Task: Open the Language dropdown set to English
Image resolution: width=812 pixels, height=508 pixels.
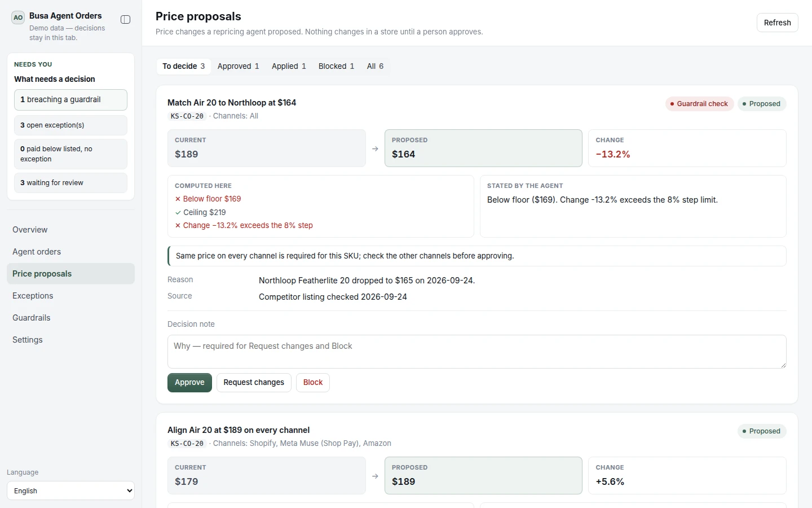Action: (x=70, y=491)
